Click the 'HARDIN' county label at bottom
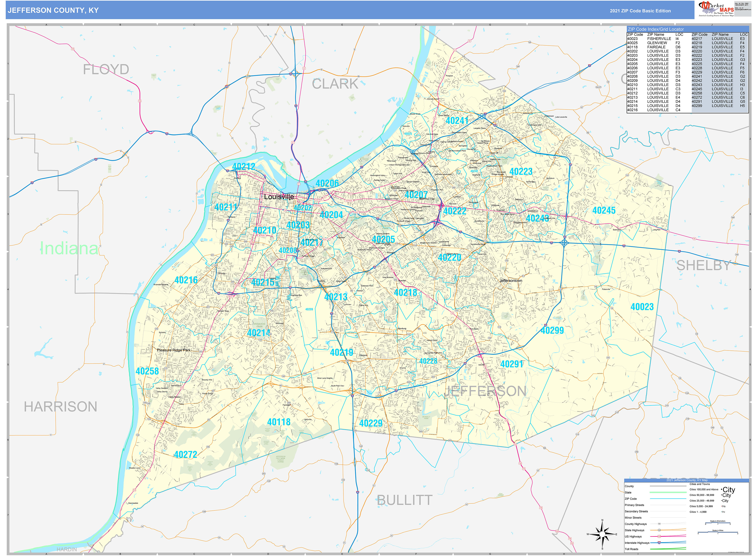The image size is (756, 556). [x=67, y=549]
